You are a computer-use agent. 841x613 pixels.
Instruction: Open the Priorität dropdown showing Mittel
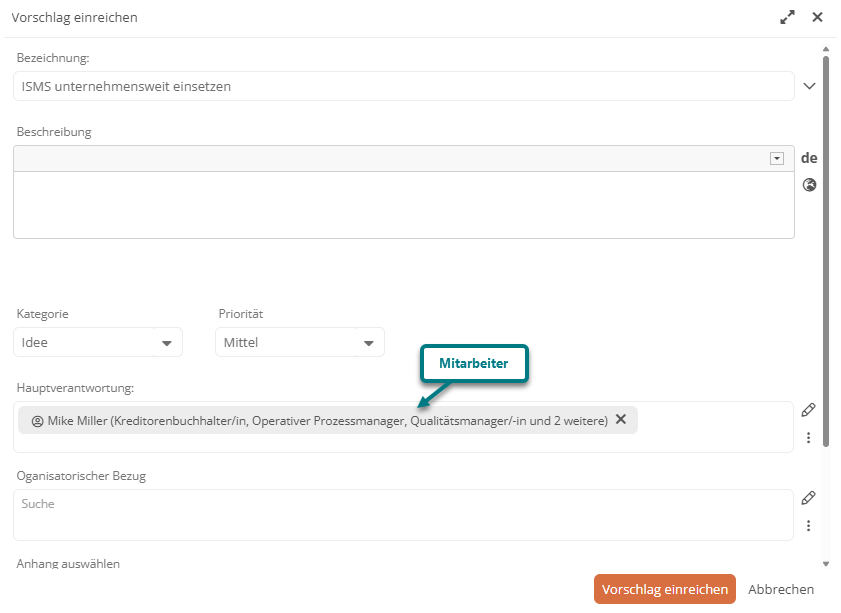click(368, 343)
